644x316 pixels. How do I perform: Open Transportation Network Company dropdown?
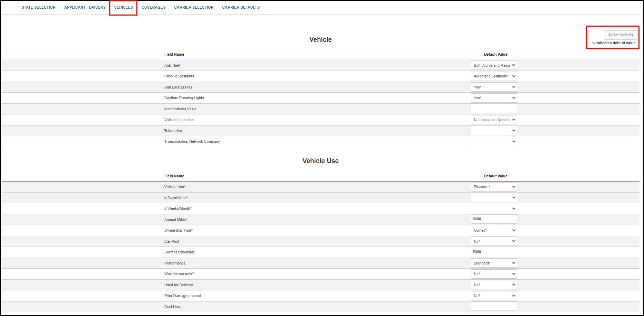tap(494, 141)
